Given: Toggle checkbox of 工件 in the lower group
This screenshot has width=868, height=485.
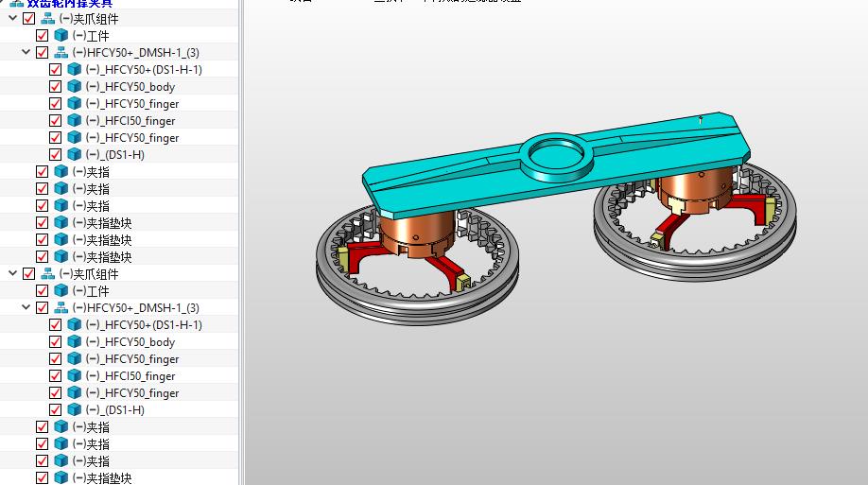Looking at the screenshot, I should tap(42, 291).
